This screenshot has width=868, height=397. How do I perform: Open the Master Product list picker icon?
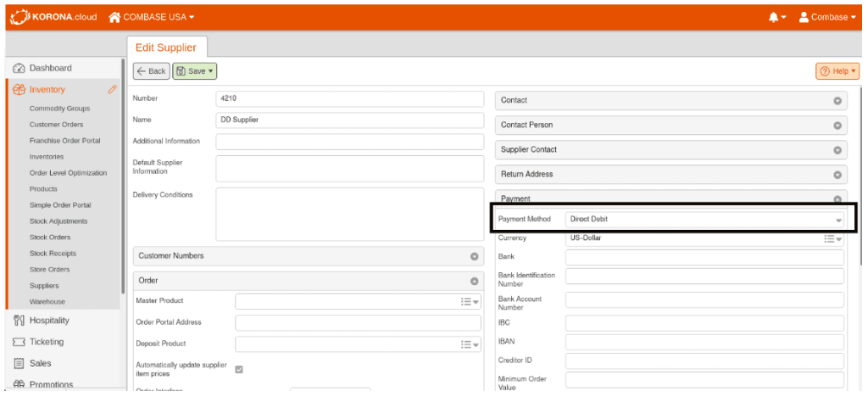point(470,301)
